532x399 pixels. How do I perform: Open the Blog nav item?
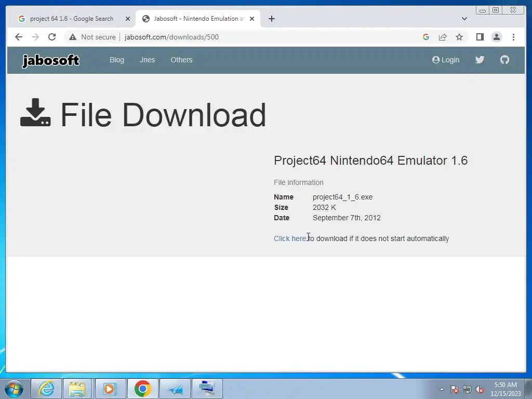pyautogui.click(x=117, y=60)
